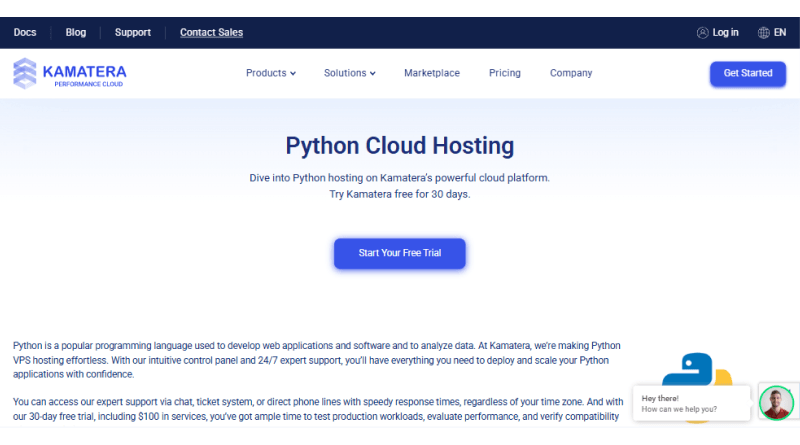Screen dimensions: 800x445
Task: Go to the Pricing page
Action: [x=505, y=73]
